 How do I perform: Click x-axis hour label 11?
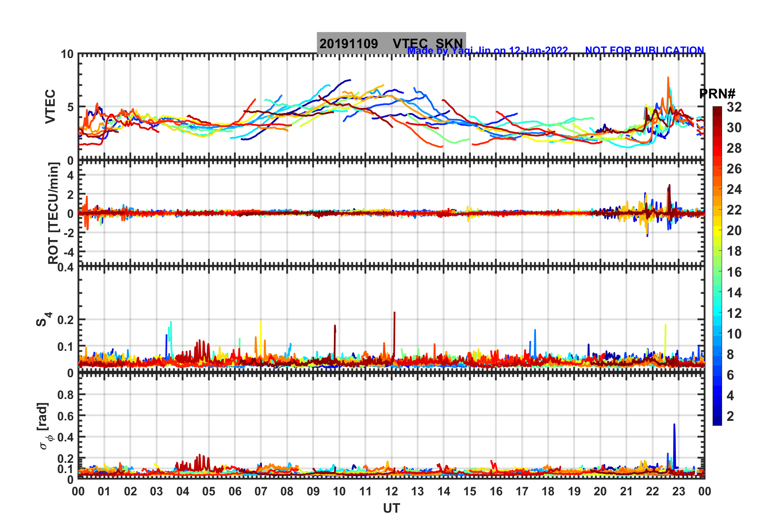point(366,491)
